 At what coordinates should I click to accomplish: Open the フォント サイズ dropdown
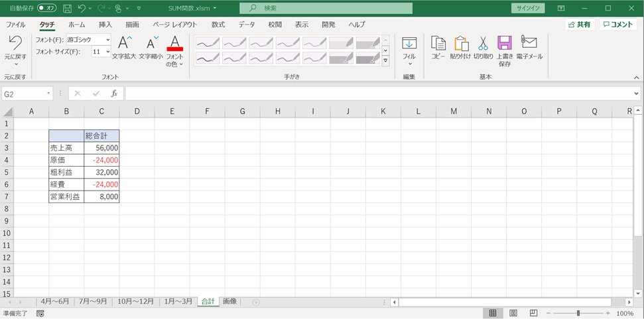[x=107, y=51]
